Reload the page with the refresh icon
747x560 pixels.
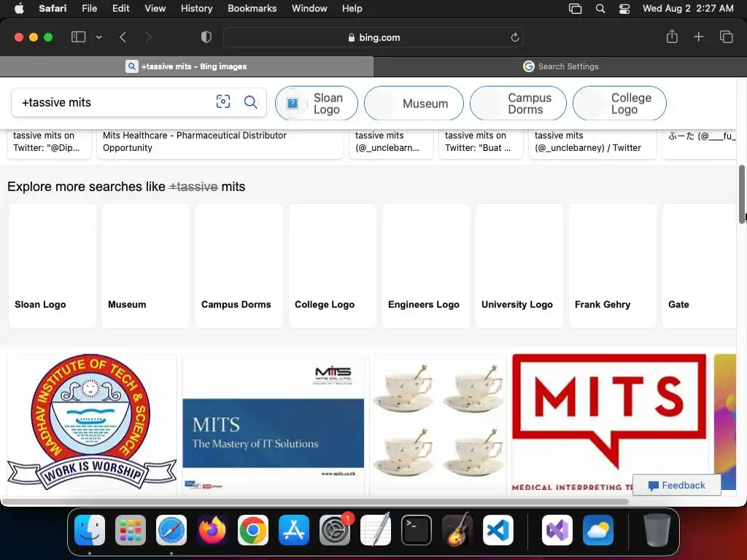[x=514, y=38]
